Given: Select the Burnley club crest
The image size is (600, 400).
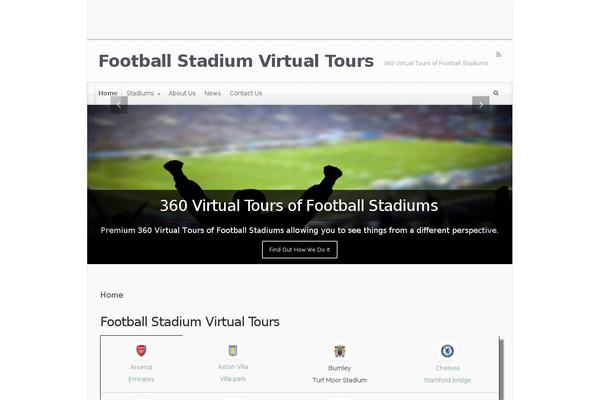Looking at the screenshot, I should click(x=339, y=351).
